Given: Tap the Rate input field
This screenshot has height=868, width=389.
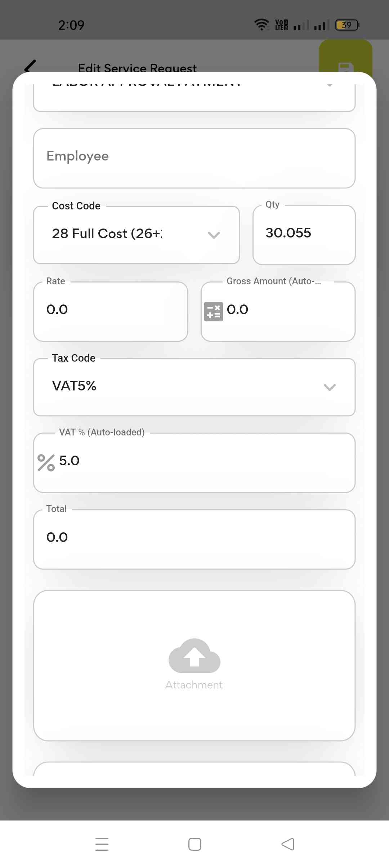Looking at the screenshot, I should [111, 311].
